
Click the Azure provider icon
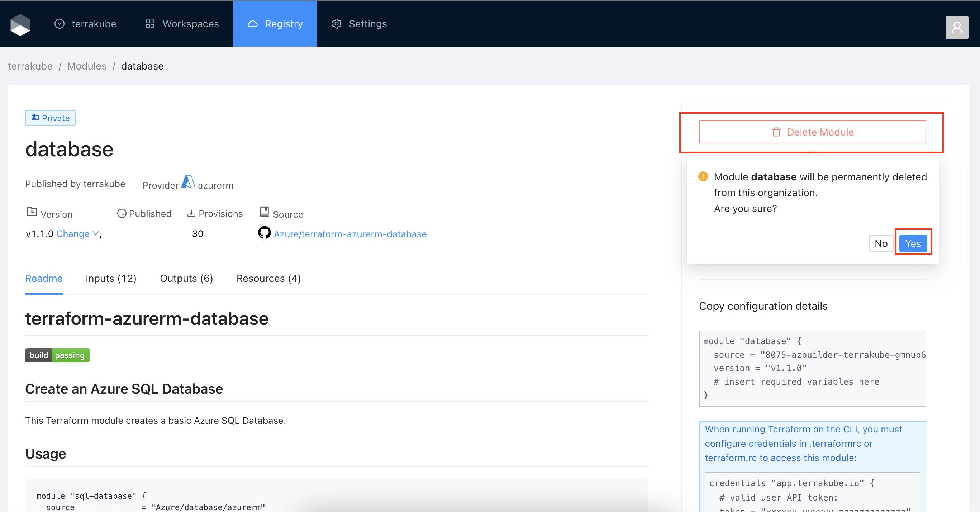coord(188,182)
